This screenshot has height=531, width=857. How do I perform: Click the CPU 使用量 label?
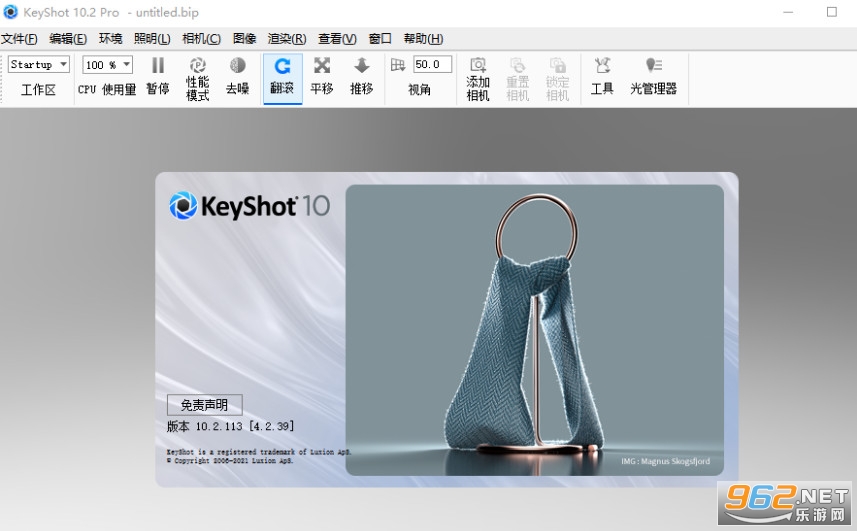(x=107, y=89)
